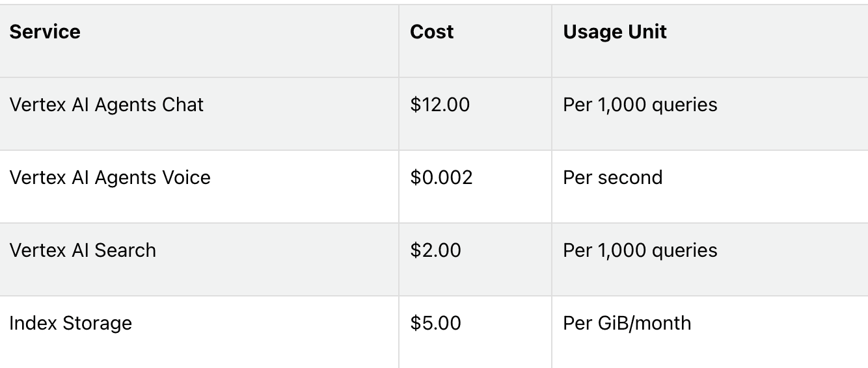Click Per 1,000 queries for Vertex AI Search
868x368 pixels.
[x=640, y=250]
